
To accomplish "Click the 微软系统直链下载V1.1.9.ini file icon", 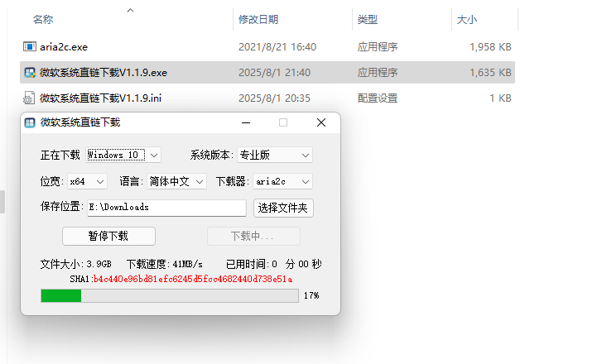I will click(x=29, y=98).
